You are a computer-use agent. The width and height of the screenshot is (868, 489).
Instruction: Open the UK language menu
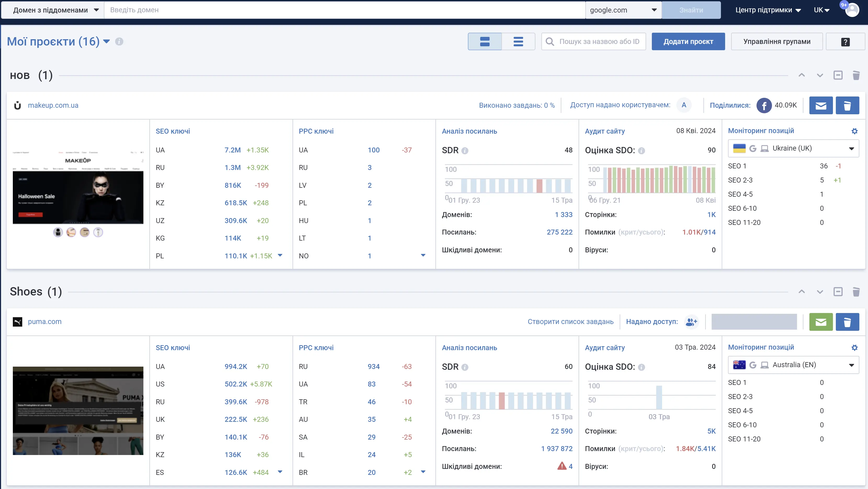[821, 10]
